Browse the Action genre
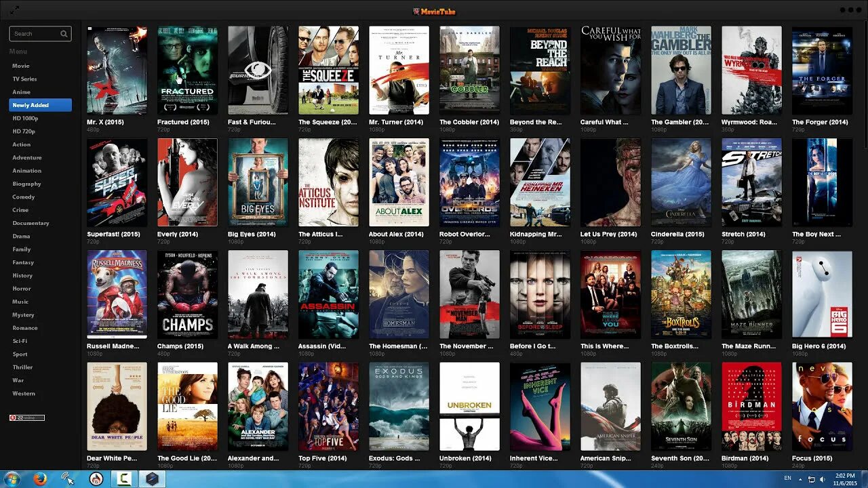 tap(22, 144)
